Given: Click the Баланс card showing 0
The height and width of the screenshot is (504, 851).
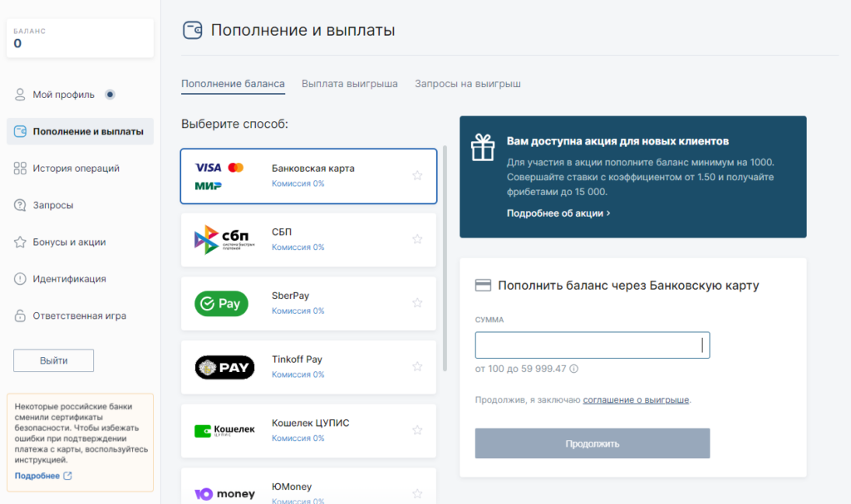Looking at the screenshot, I should point(80,38).
